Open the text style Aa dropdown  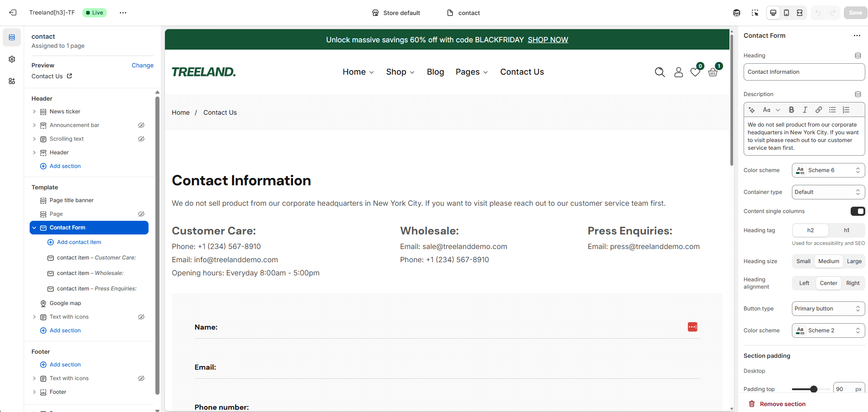tap(771, 110)
